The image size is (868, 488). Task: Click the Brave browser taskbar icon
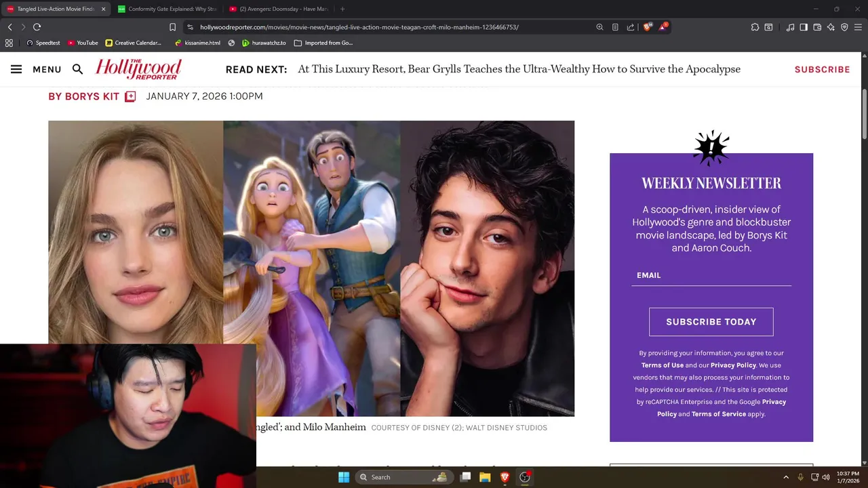[505, 477]
